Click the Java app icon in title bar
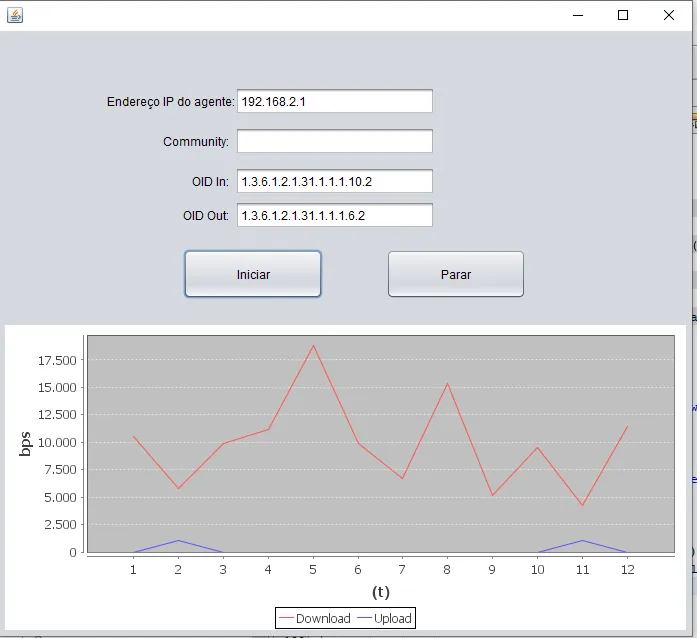Viewport: 697px width, 638px height. pos(15,15)
